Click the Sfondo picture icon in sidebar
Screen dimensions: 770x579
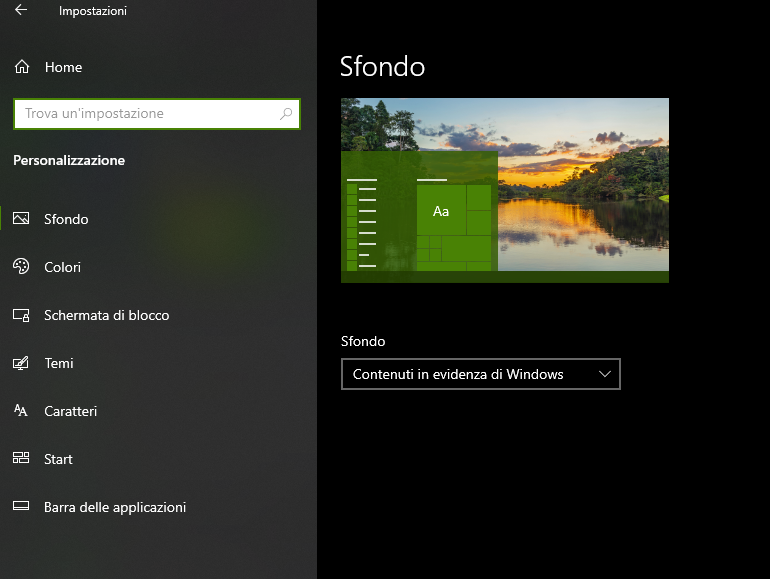tap(21, 218)
